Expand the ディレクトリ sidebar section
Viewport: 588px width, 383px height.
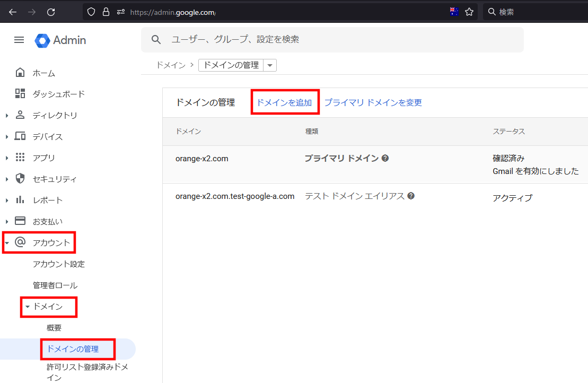pyautogui.click(x=7, y=116)
